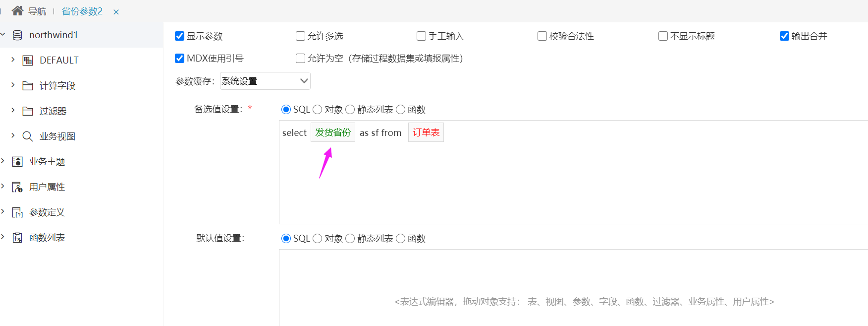This screenshot has width=868, height=326.
Task: Open the 导航 tab
Action: [x=37, y=11]
